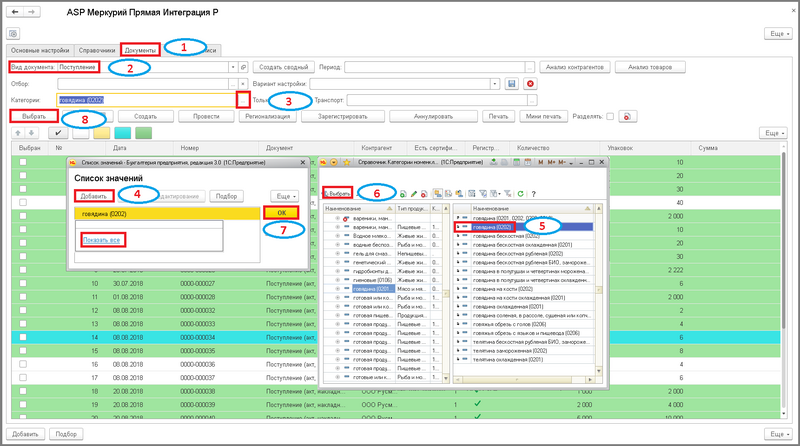Click the document icon next to Разделять checkbox
The image size is (800, 446).
point(627,116)
